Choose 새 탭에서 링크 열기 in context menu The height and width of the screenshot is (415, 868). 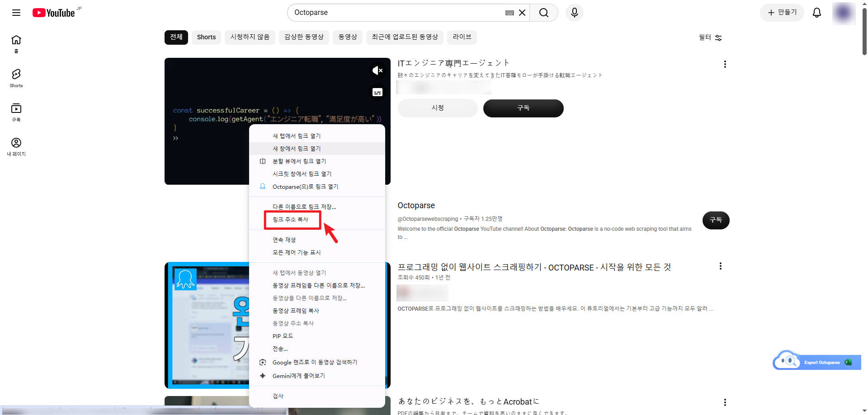point(317,136)
